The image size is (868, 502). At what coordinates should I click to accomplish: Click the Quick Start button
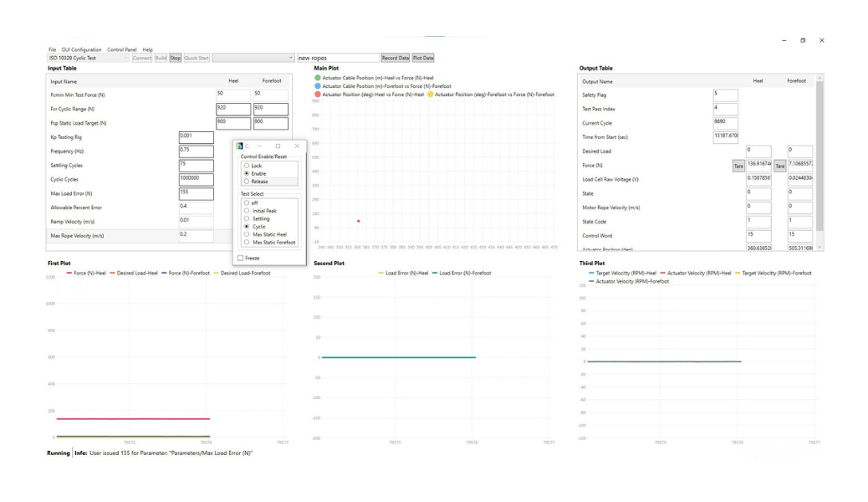tap(197, 58)
